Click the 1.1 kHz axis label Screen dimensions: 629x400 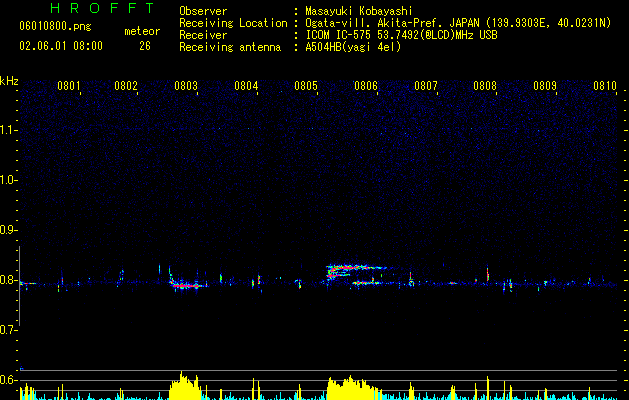[x=8, y=130]
